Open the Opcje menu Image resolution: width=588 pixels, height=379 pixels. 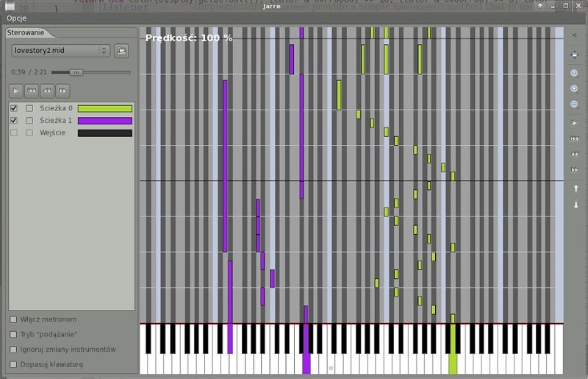pos(16,18)
